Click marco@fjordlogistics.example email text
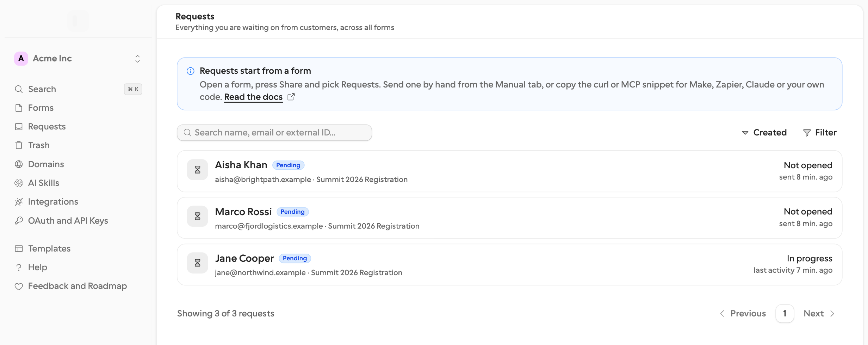This screenshot has width=868, height=345. coord(269,226)
